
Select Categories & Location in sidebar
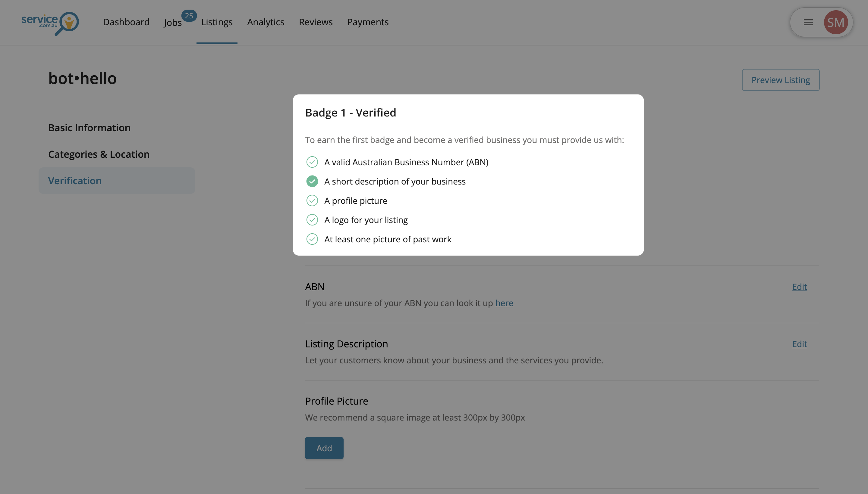(x=99, y=154)
